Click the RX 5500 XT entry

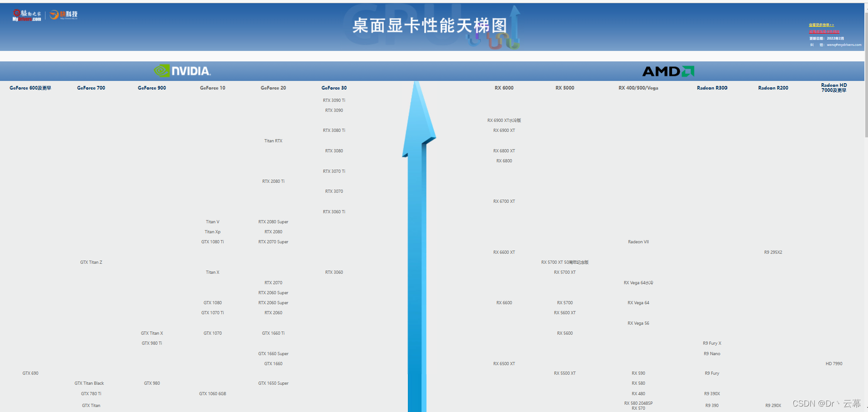coord(565,373)
